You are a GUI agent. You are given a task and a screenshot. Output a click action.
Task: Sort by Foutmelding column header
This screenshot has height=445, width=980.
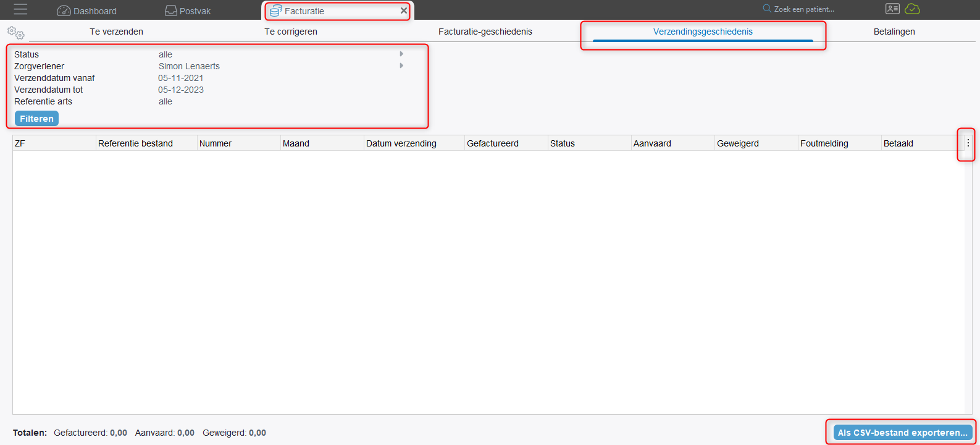[x=839, y=143]
